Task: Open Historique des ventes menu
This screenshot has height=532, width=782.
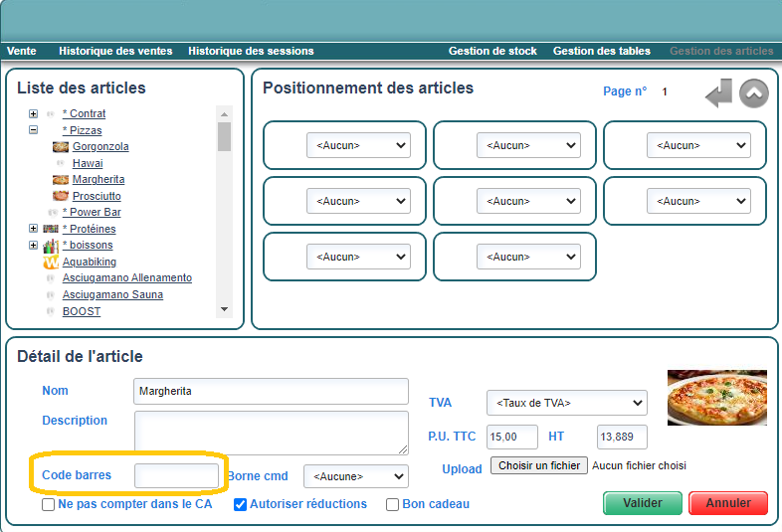Action: (115, 51)
